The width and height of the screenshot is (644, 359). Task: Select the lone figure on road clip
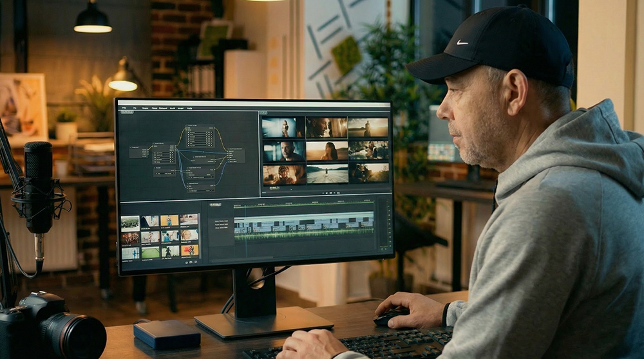point(327,174)
